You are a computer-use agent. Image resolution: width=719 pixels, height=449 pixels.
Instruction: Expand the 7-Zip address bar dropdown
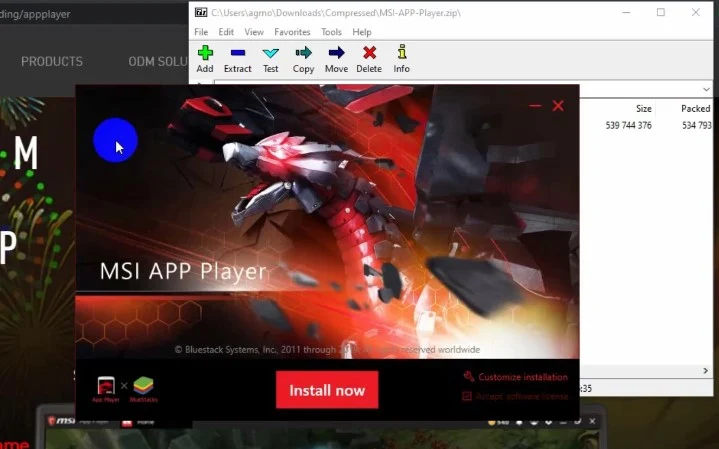706,89
